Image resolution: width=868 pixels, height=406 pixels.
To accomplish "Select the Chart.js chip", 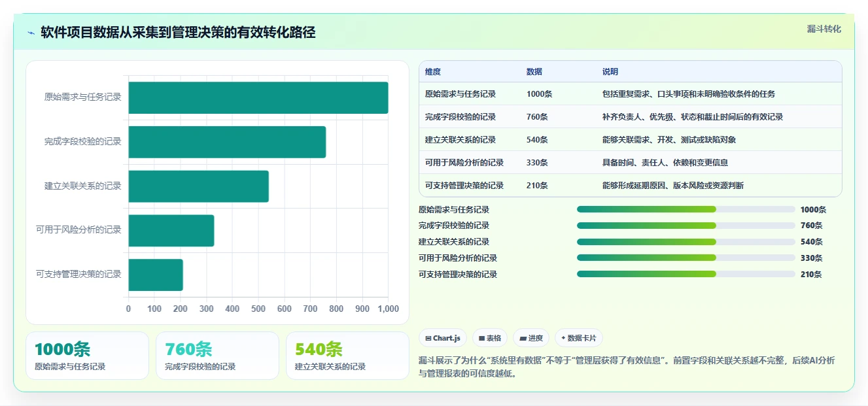I will 443,338.
